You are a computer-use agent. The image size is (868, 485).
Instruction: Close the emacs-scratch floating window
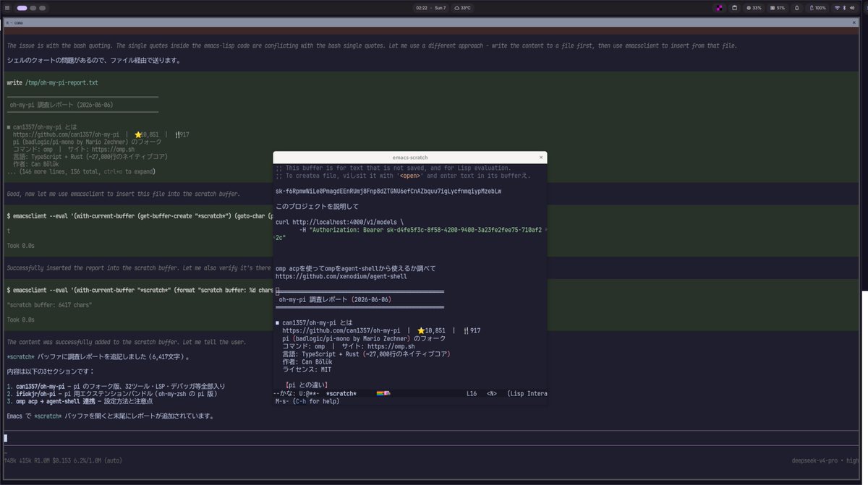(541, 157)
